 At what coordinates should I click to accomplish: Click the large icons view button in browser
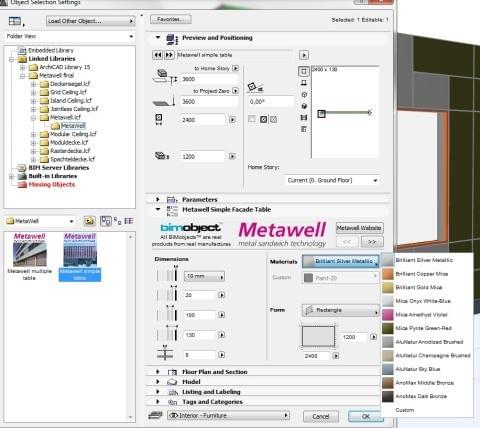click(106, 221)
